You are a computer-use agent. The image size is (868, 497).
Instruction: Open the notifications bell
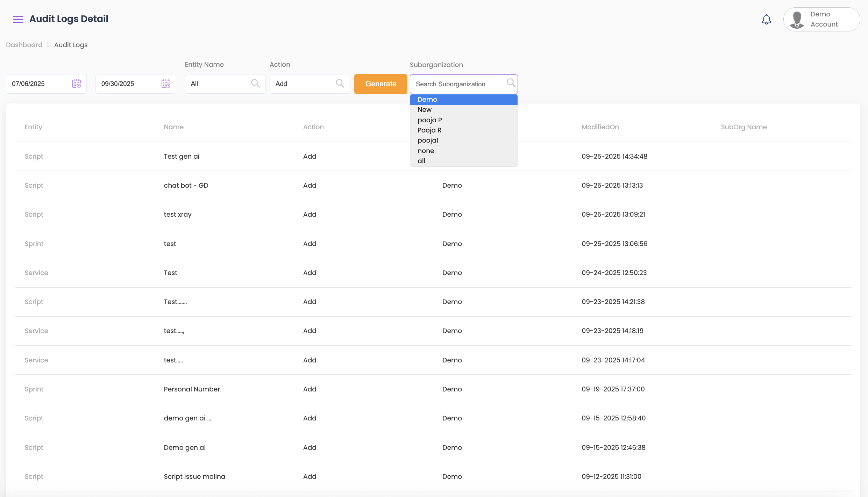coord(766,20)
